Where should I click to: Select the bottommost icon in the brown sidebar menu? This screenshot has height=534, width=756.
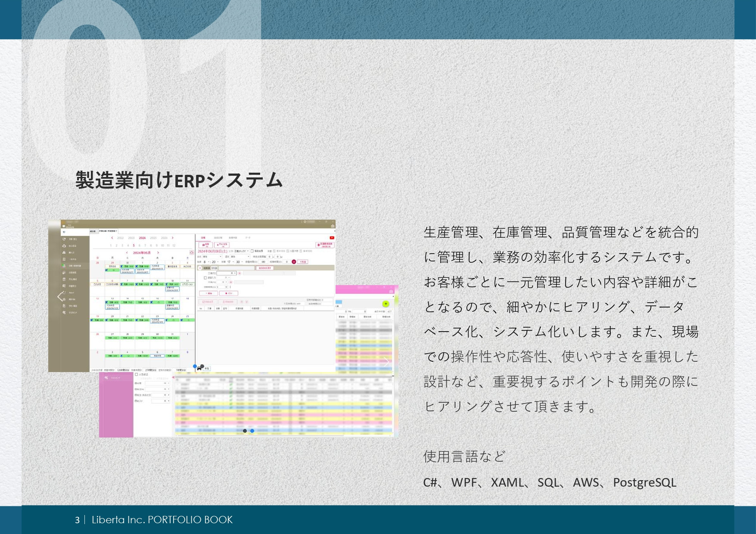(x=64, y=312)
